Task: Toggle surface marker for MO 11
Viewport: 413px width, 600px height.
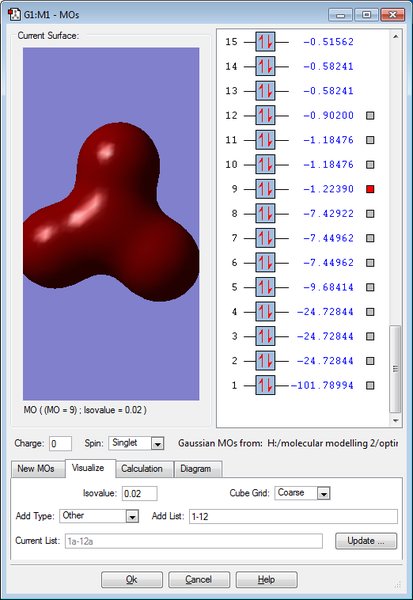Action: (370, 140)
